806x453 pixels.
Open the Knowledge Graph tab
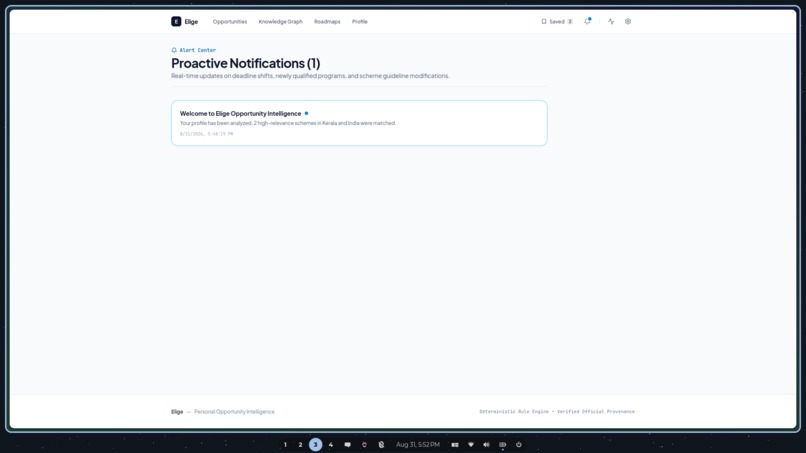(281, 22)
